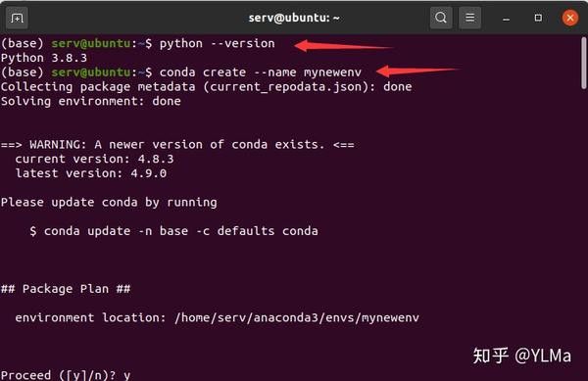Click 'Please update conda by running'
Image resolution: width=588 pixels, height=381 pixels.
tap(109, 203)
